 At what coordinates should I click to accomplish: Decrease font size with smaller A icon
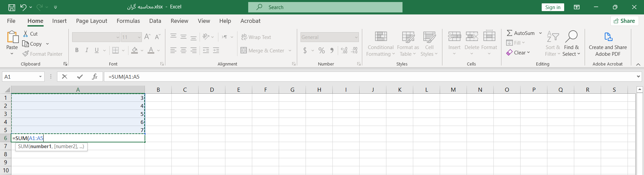pos(158,37)
